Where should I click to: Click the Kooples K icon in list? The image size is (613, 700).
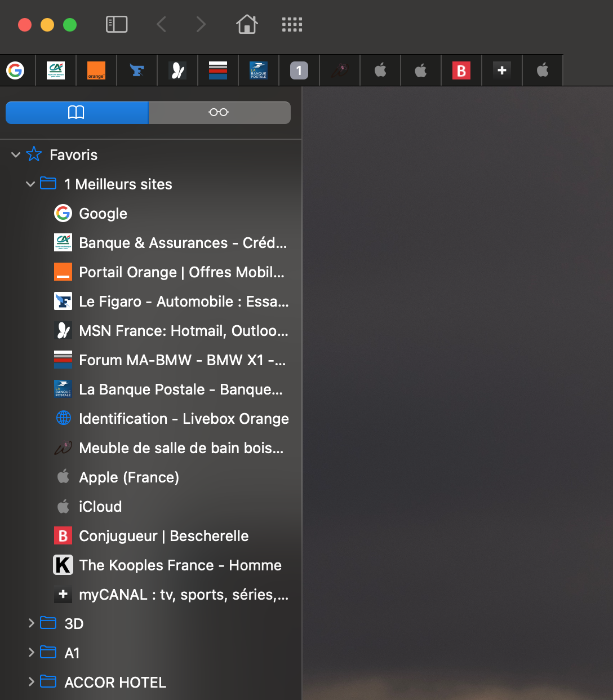point(63,565)
